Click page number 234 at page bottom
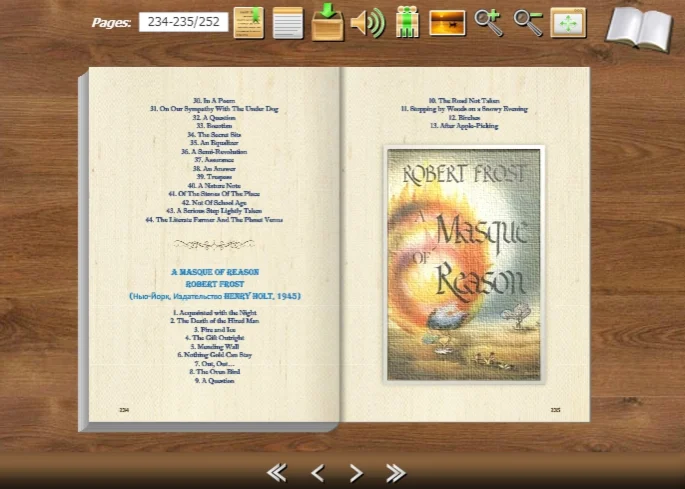The image size is (685, 489). tap(124, 410)
